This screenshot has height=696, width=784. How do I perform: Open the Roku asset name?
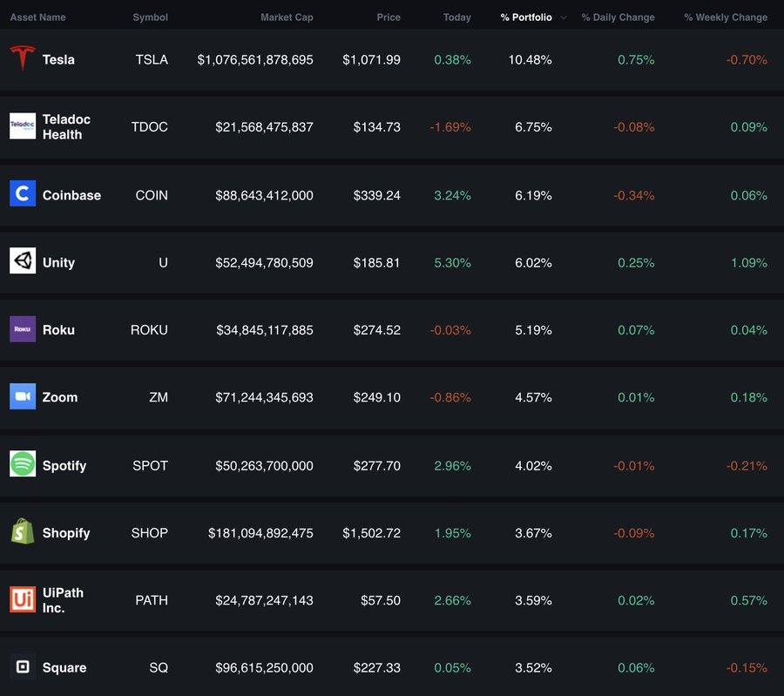[x=58, y=330]
